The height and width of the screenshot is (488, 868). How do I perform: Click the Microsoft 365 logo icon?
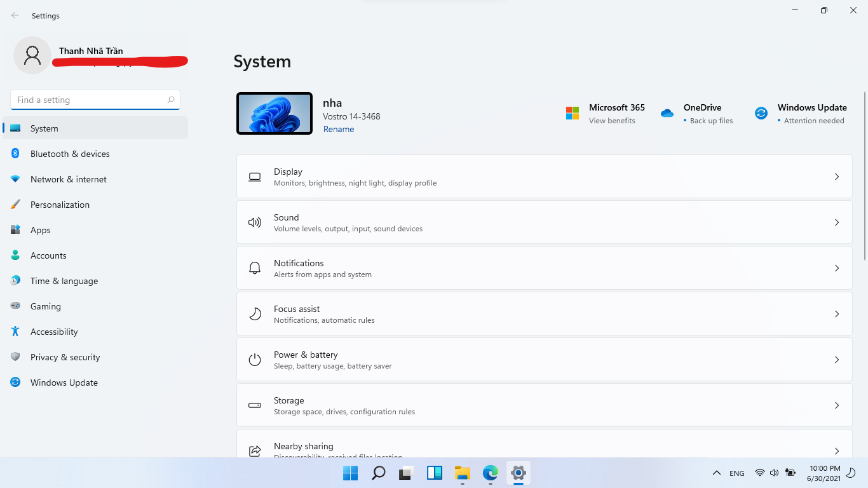point(573,113)
